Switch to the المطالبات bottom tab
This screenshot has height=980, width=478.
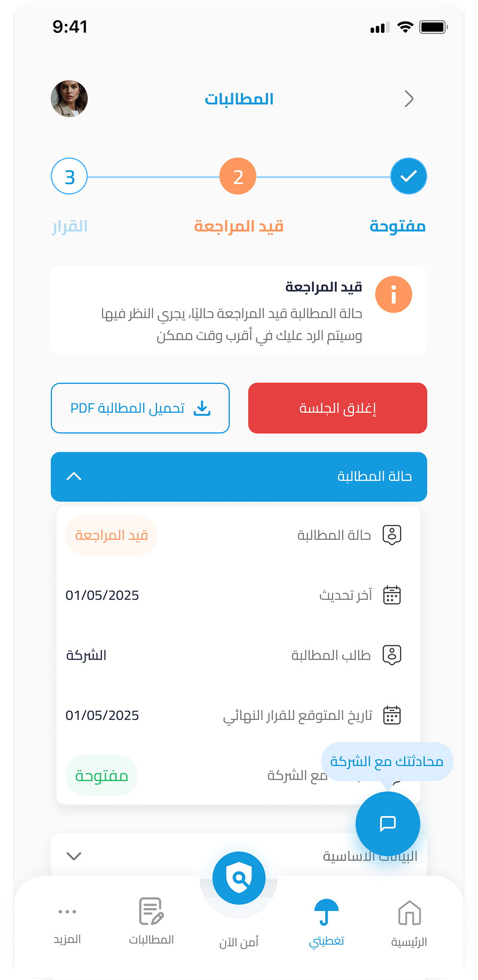(x=151, y=922)
